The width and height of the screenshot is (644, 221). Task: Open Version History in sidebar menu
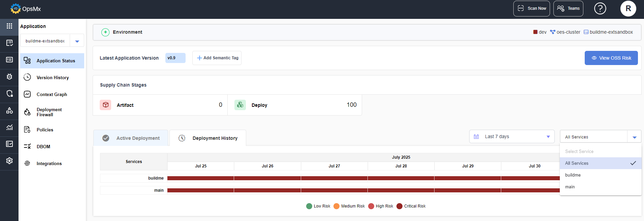[53, 77]
